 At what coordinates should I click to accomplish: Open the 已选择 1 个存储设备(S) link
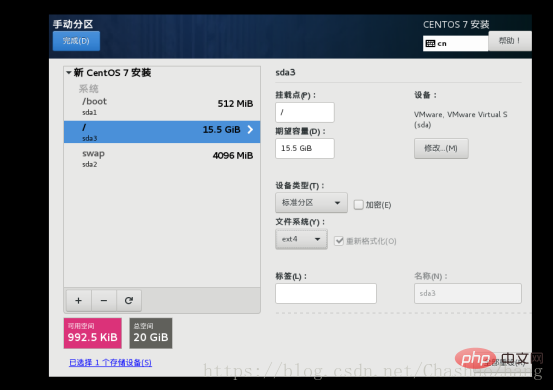[x=110, y=362]
